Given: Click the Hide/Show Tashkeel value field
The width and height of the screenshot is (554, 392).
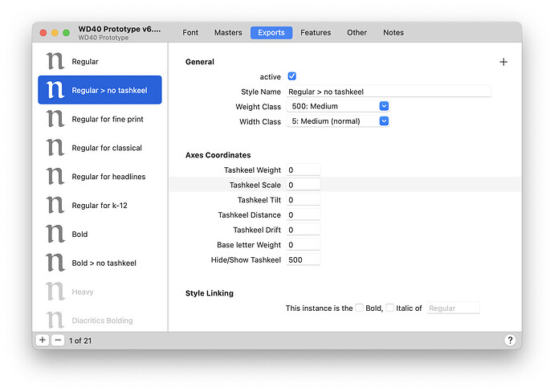Looking at the screenshot, I should (x=303, y=260).
